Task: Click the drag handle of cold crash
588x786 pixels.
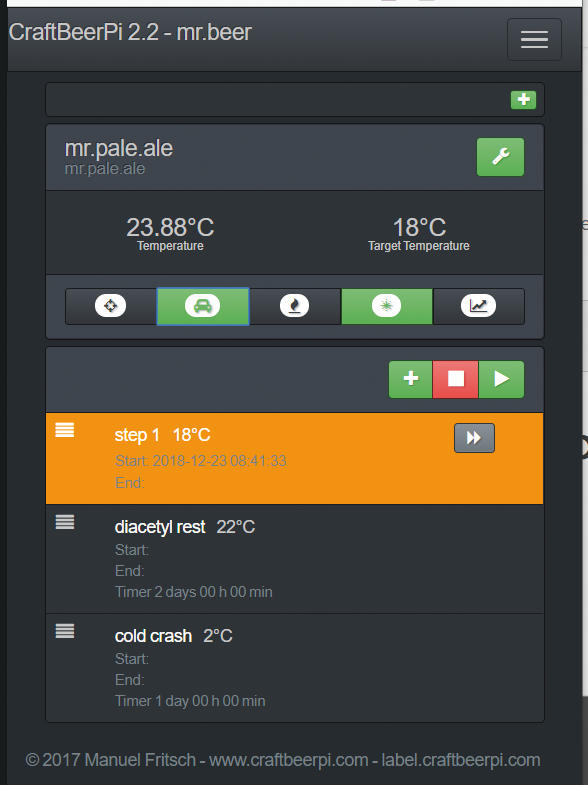Action: tap(65, 631)
